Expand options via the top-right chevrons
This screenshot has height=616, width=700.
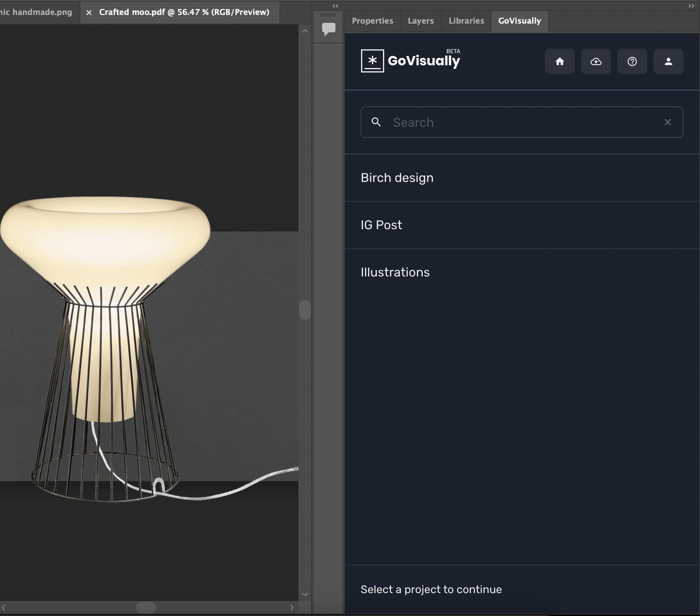pos(691,6)
